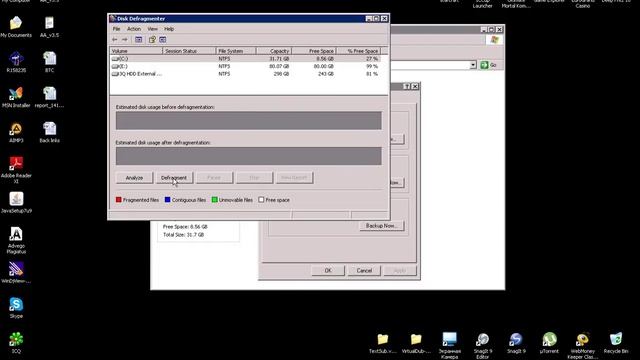
Task: Click the Windows logo in the Explorer window
Action: pos(495,40)
